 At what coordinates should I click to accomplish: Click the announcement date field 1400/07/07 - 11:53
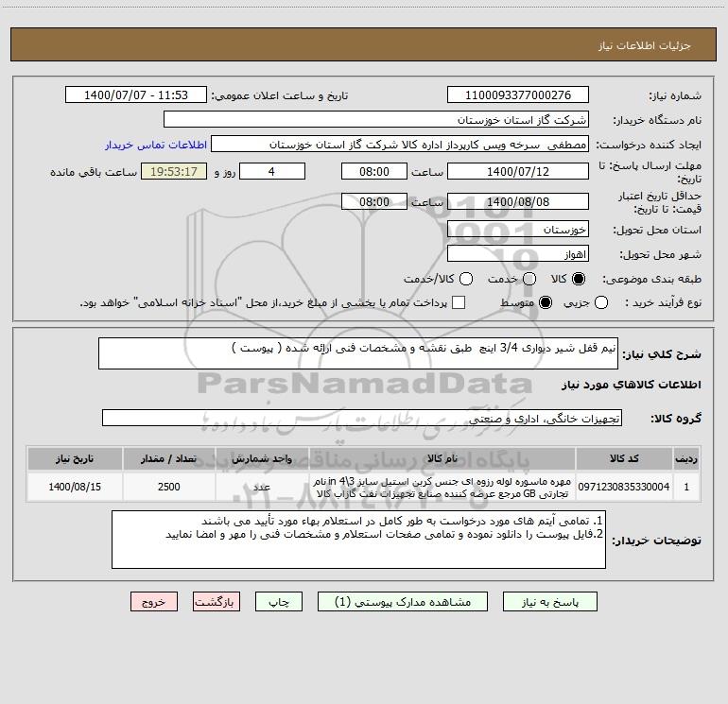136,95
